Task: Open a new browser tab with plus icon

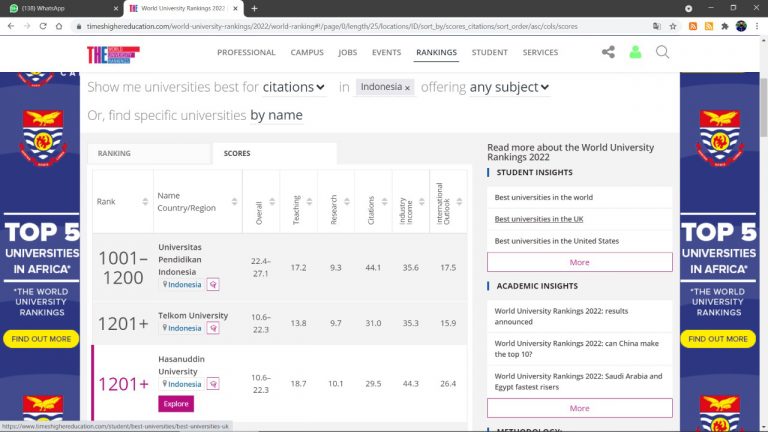Action: 254,8
